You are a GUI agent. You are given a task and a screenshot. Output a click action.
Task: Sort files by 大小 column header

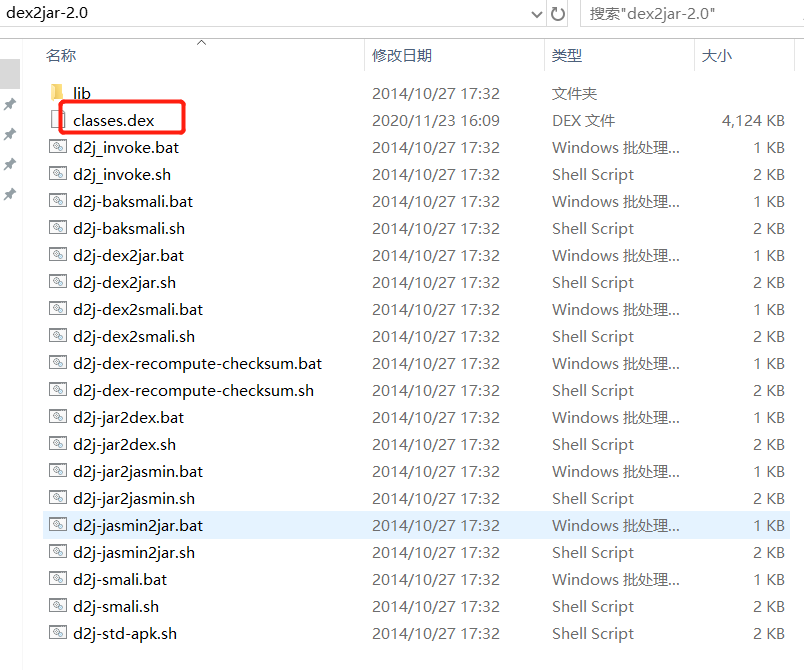point(716,55)
